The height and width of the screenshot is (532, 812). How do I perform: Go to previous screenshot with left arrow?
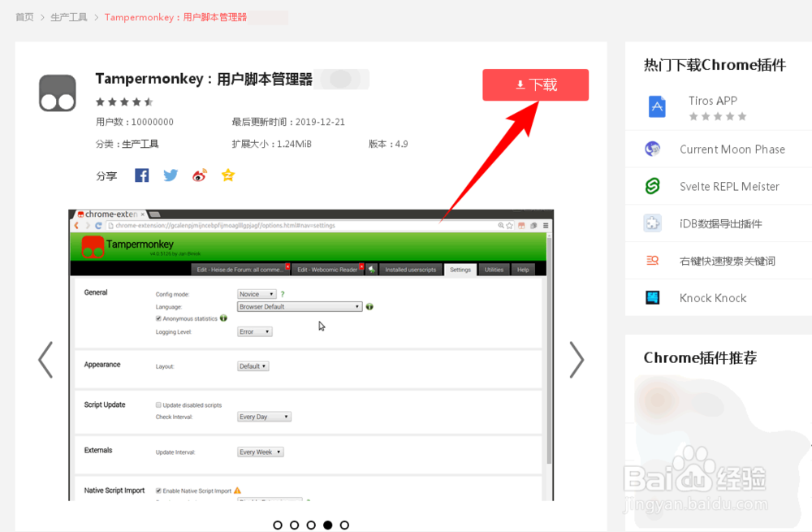[45, 360]
